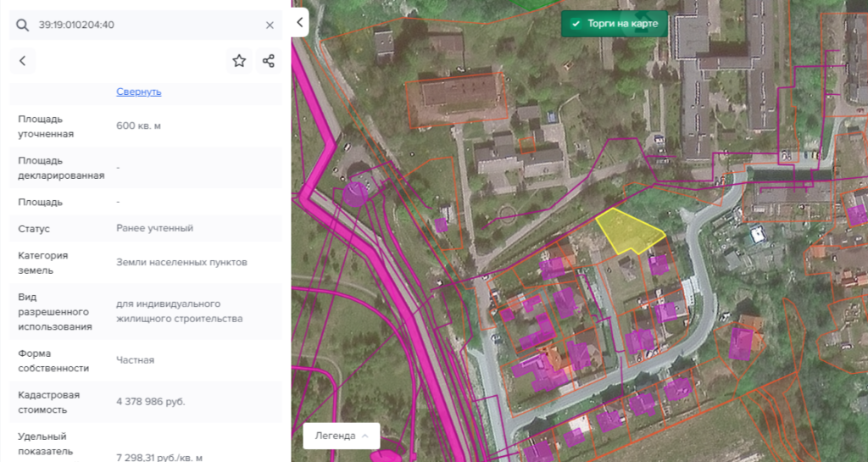Click the status value "Ранее учтенный"
Viewport: 868px width, 462px height.
tap(154, 228)
